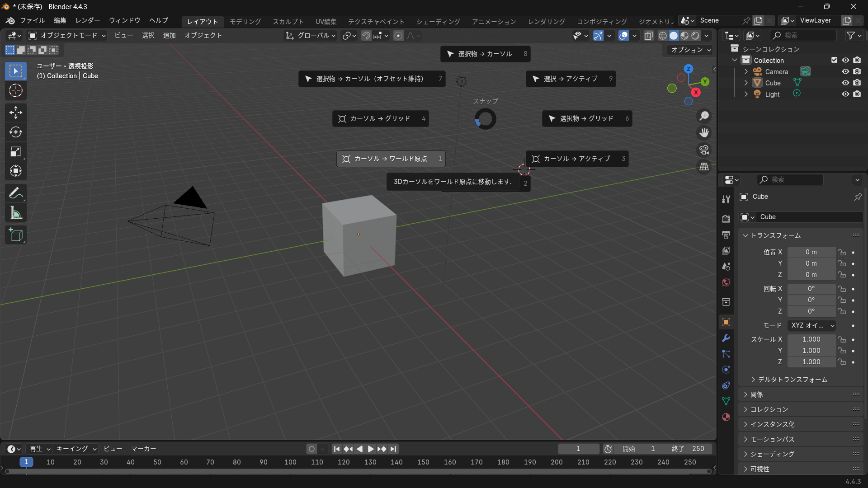Choose 選択 → アクティブ pie option
Image resolution: width=868 pixels, height=488 pixels.
(571, 79)
